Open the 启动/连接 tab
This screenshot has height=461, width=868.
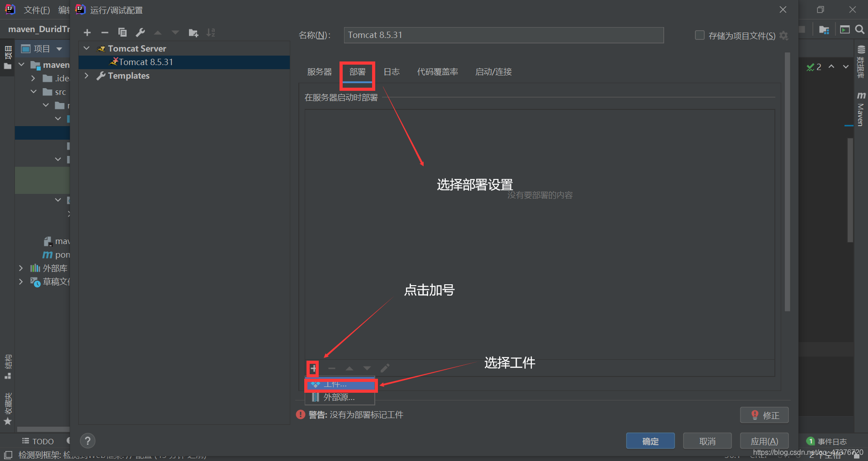[493, 72]
